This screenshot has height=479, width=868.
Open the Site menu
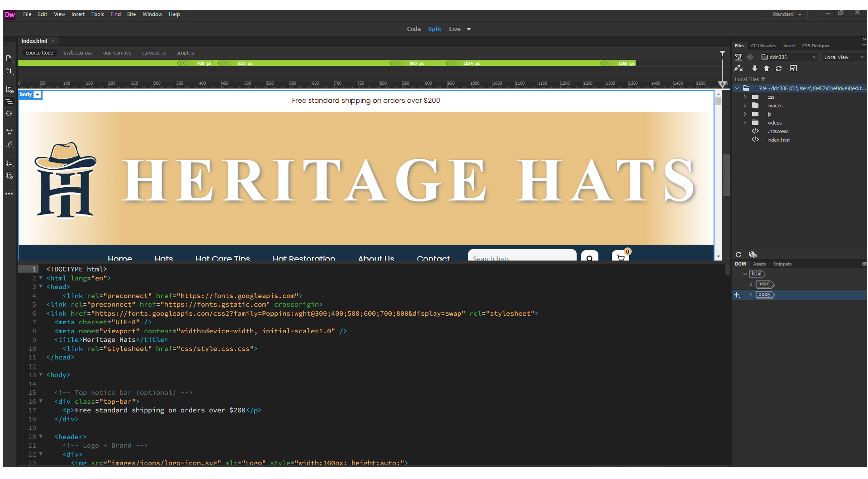point(131,14)
